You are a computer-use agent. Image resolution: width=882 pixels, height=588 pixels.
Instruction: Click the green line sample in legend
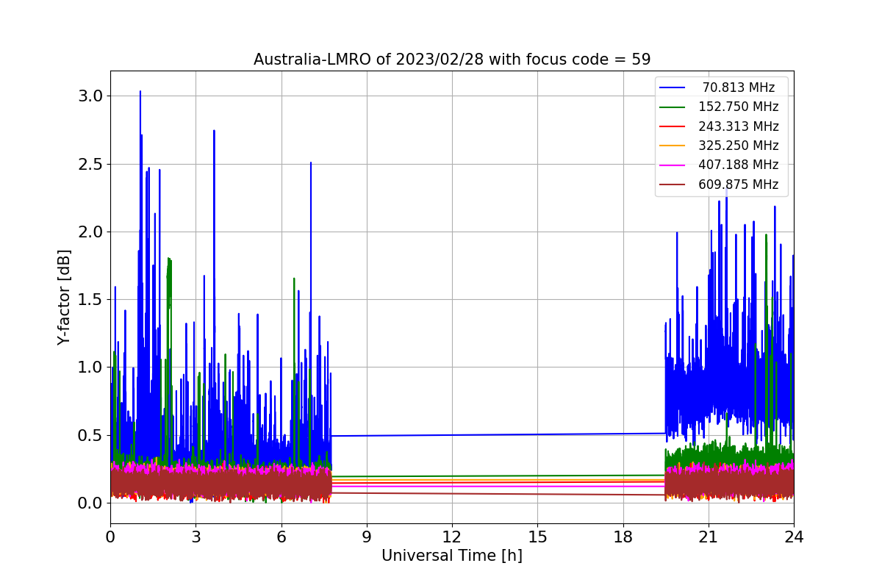(673, 107)
